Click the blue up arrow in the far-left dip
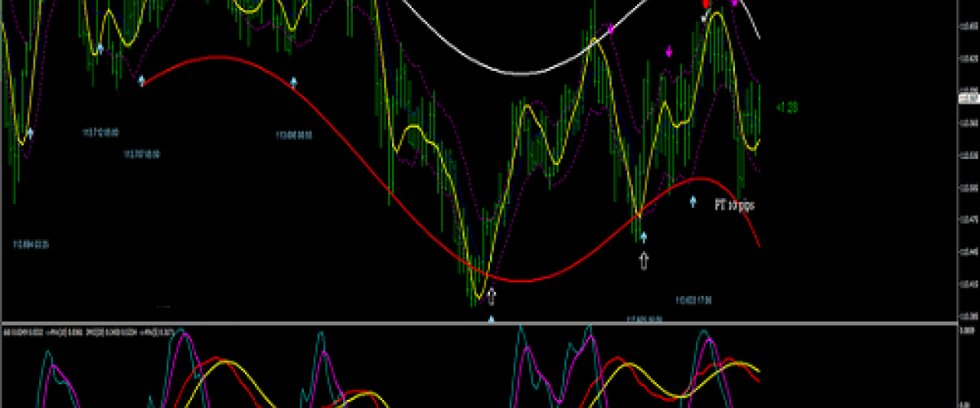 (x=30, y=132)
